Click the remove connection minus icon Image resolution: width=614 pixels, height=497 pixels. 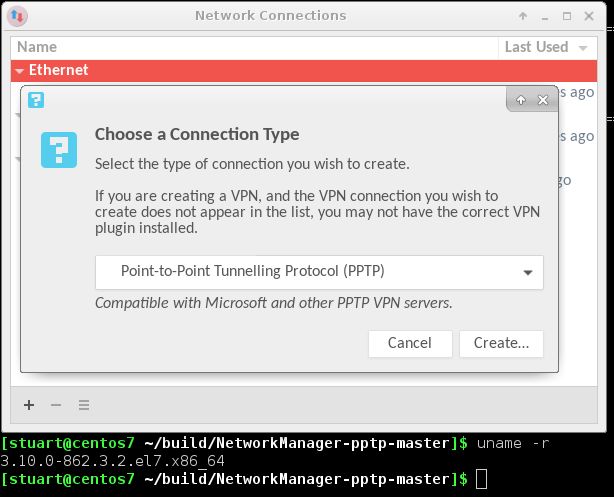pos(56,405)
